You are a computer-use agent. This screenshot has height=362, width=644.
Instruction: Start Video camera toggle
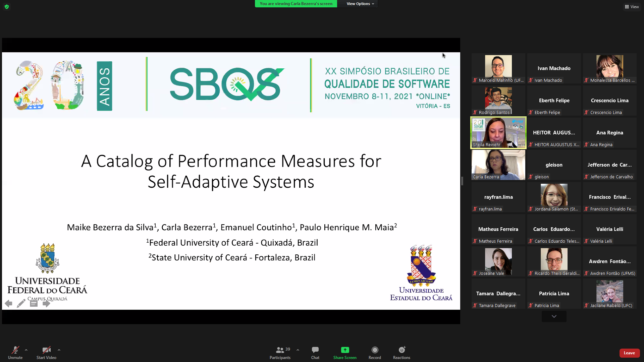click(46, 350)
